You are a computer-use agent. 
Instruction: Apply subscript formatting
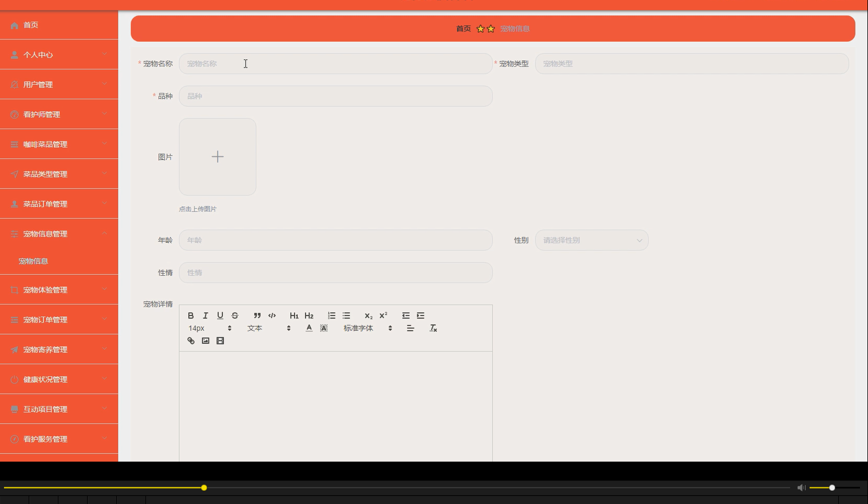click(369, 316)
